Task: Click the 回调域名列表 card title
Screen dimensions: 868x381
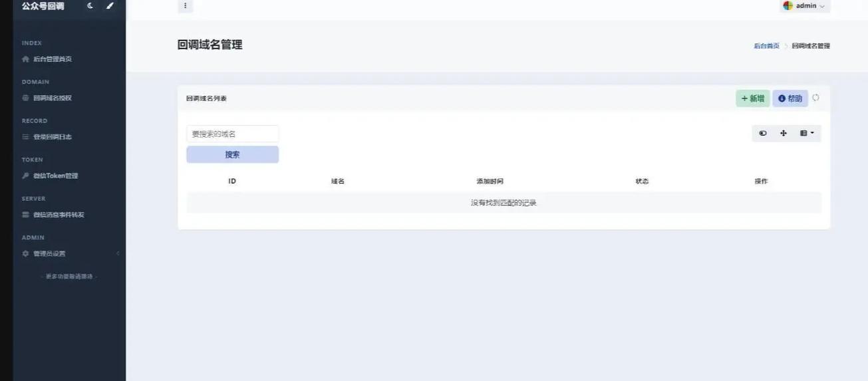Action: tap(206, 98)
